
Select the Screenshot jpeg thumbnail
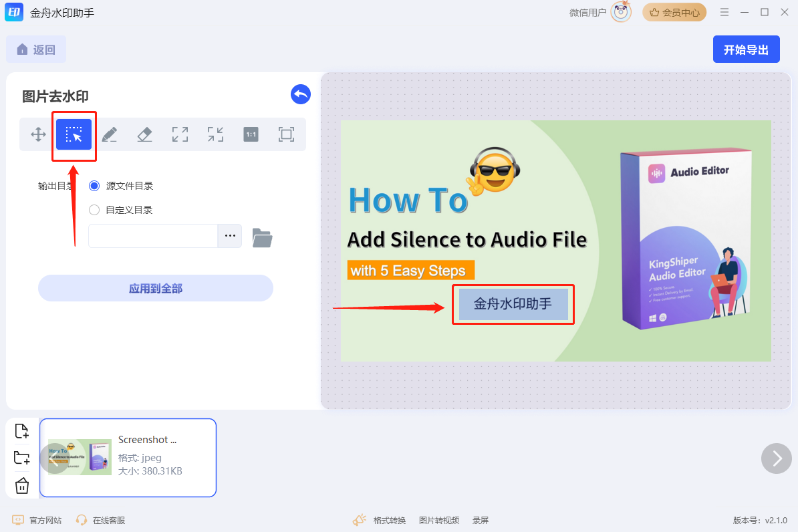(128, 458)
